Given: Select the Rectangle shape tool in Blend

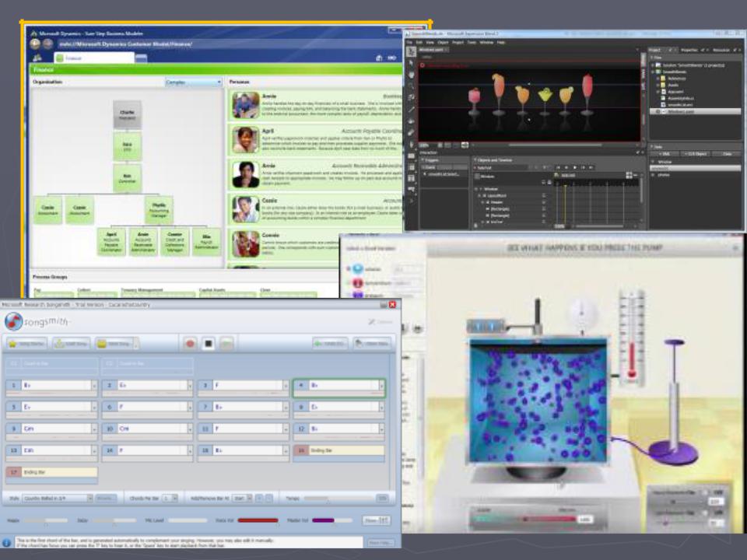Looking at the screenshot, I should [411, 156].
